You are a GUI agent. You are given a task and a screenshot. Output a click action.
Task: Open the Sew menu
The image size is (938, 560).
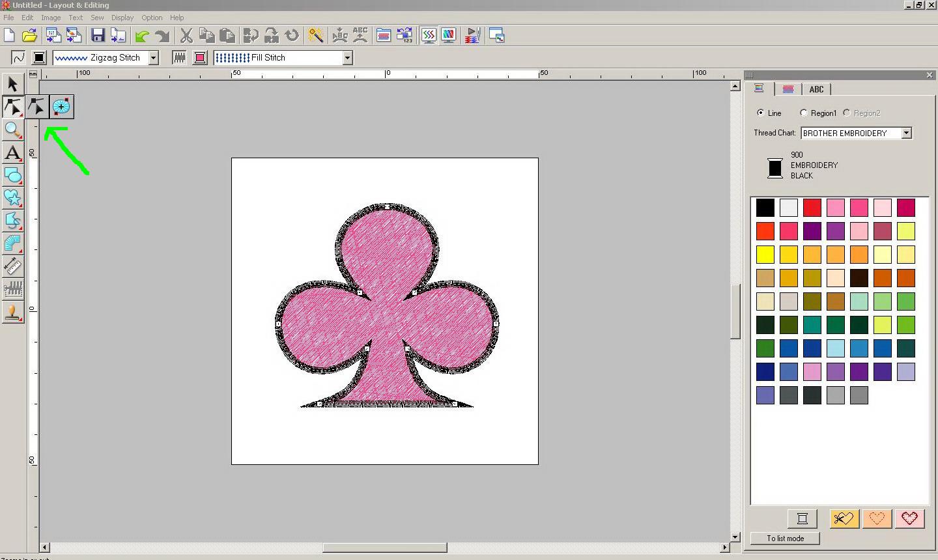coord(97,18)
